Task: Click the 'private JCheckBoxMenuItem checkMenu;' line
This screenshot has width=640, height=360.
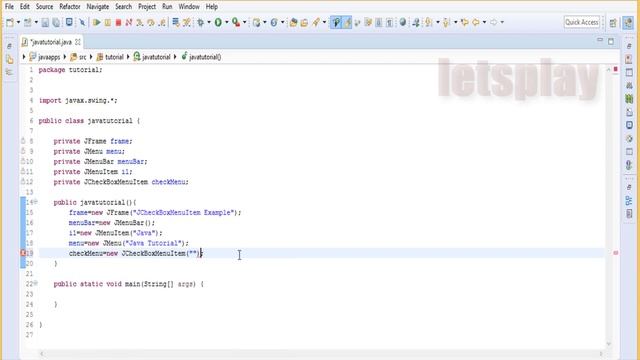Action: 121,182
